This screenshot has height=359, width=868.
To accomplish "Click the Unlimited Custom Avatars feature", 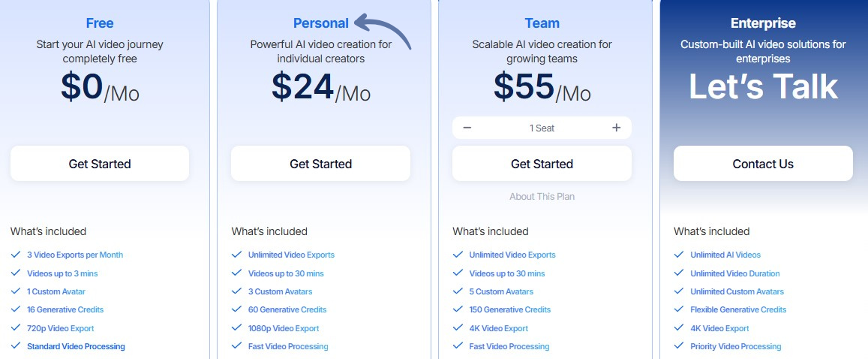I will [737, 291].
